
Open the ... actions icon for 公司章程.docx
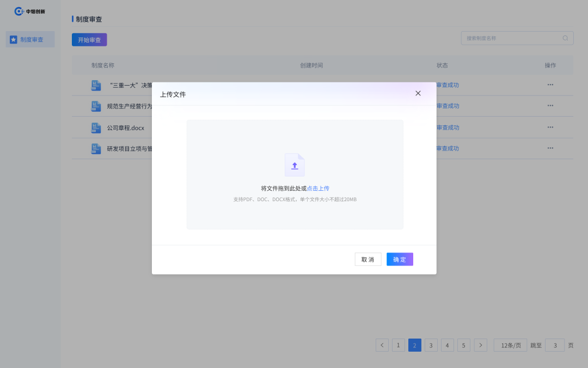point(550,127)
